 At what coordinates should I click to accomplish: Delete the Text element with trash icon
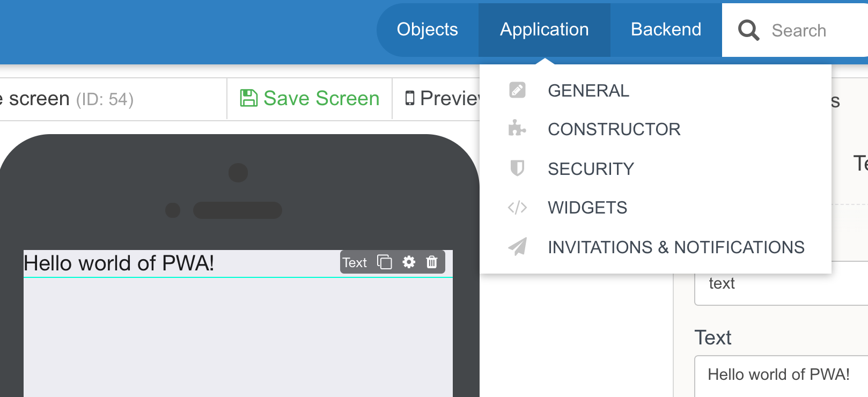point(432,262)
